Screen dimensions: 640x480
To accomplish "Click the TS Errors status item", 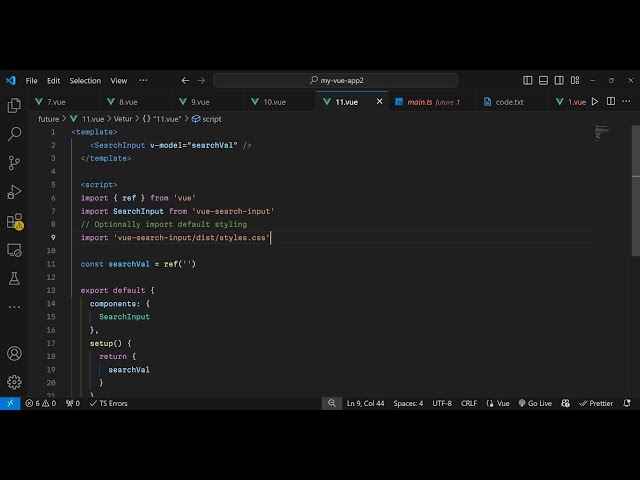I will click(x=108, y=403).
